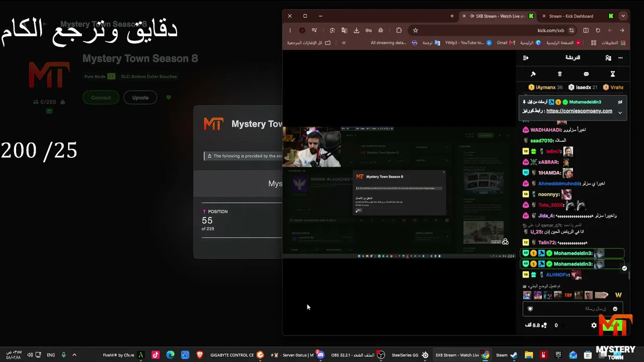Switch the ENG input language
644x362 pixels.
coord(51,355)
